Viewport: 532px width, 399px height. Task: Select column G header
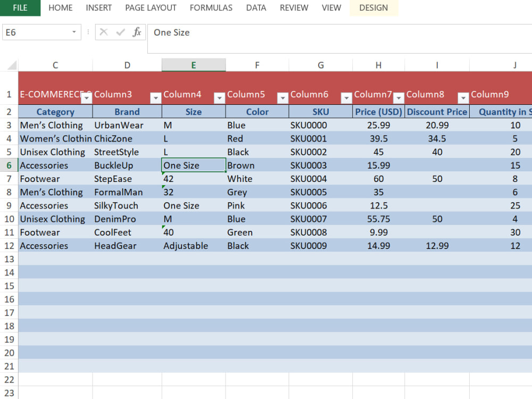[321, 65]
